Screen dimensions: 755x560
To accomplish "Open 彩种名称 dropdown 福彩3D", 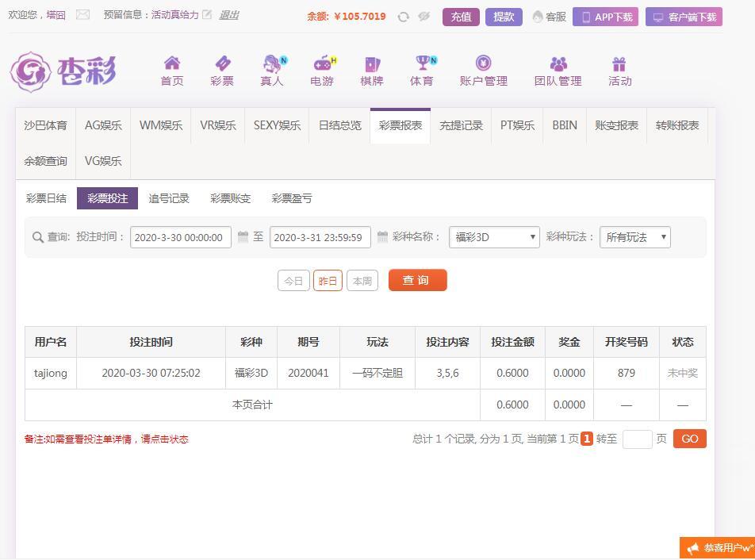I will [x=494, y=237].
